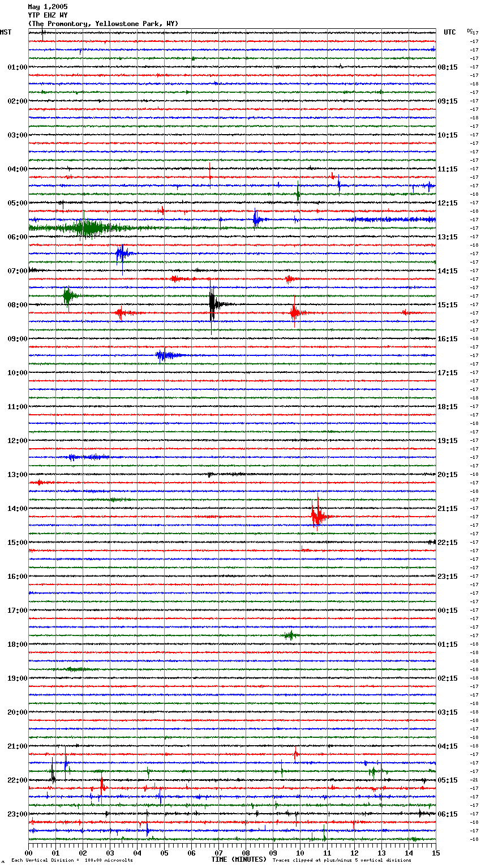Click the '-21' DC offset value
The width and height of the screenshot is (481, 868).
(x=474, y=780)
